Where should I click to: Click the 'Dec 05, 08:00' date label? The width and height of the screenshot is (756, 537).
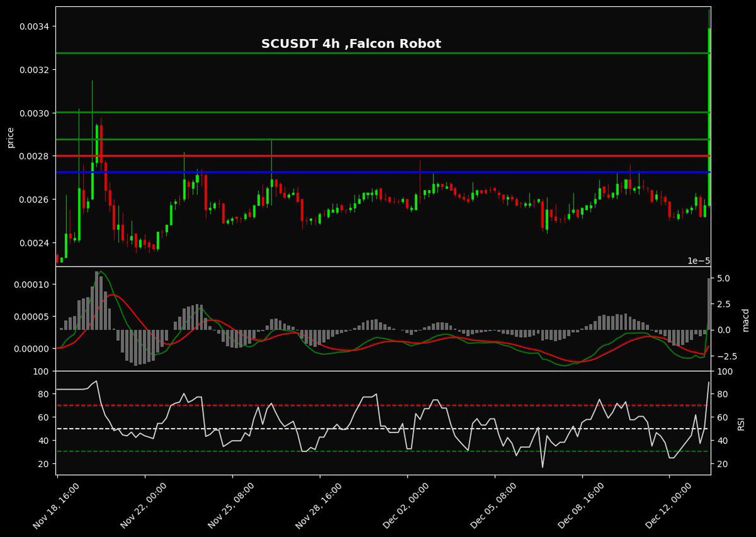click(x=493, y=505)
